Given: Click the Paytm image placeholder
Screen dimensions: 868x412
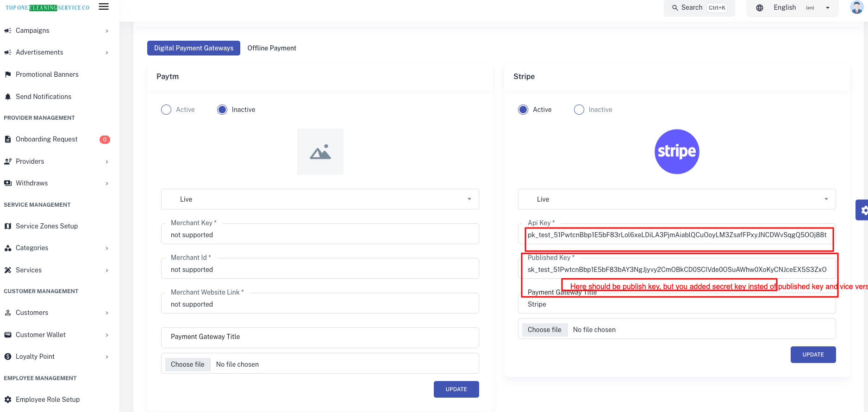Looking at the screenshot, I should [320, 152].
